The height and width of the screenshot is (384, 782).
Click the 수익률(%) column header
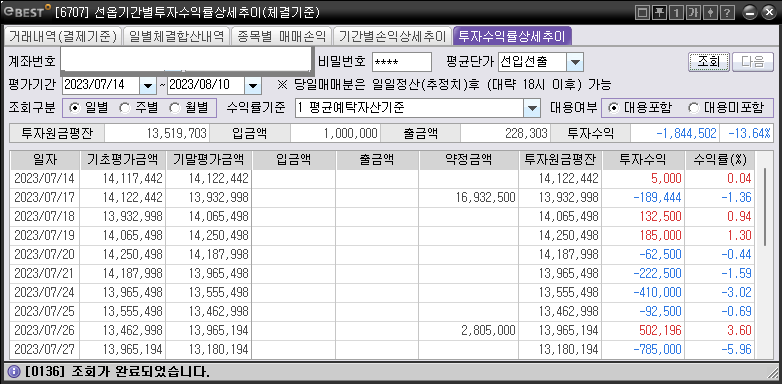(719, 160)
